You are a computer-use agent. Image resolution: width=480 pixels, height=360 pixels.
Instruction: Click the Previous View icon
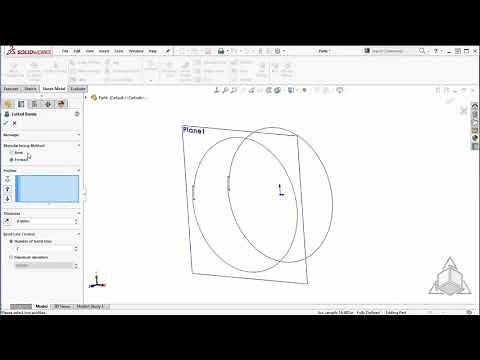coord(234,90)
